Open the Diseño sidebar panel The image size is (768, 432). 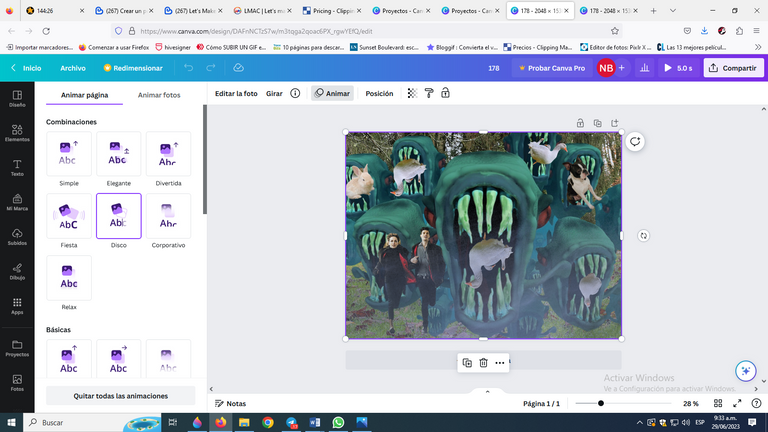pyautogui.click(x=17, y=98)
